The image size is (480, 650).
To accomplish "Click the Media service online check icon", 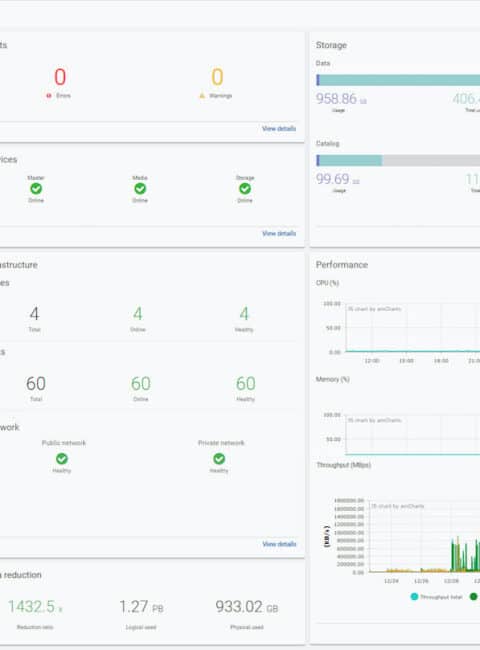I will pos(140,189).
